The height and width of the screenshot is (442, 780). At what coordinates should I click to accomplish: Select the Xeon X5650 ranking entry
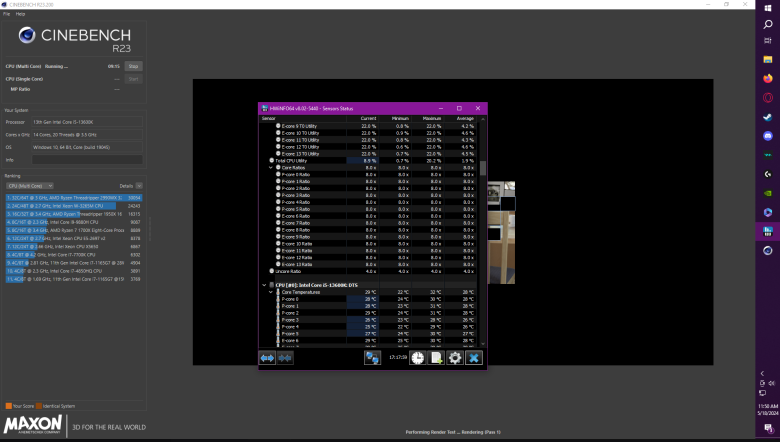tap(74, 247)
